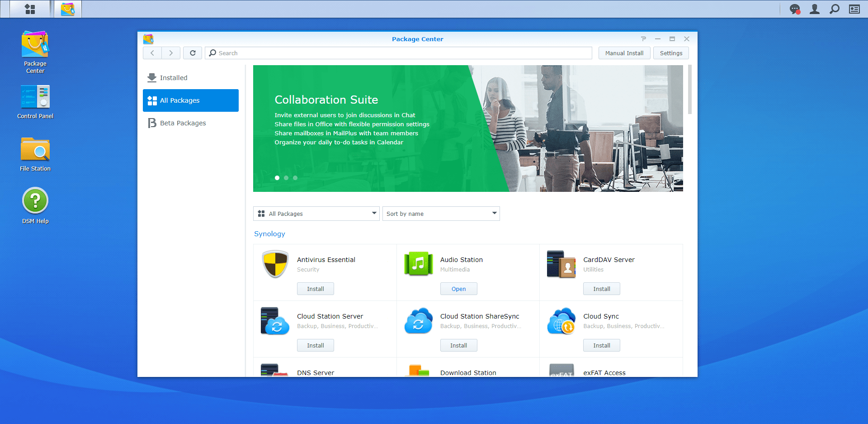
Task: Open the notifications chat bubble icon
Action: [x=794, y=9]
